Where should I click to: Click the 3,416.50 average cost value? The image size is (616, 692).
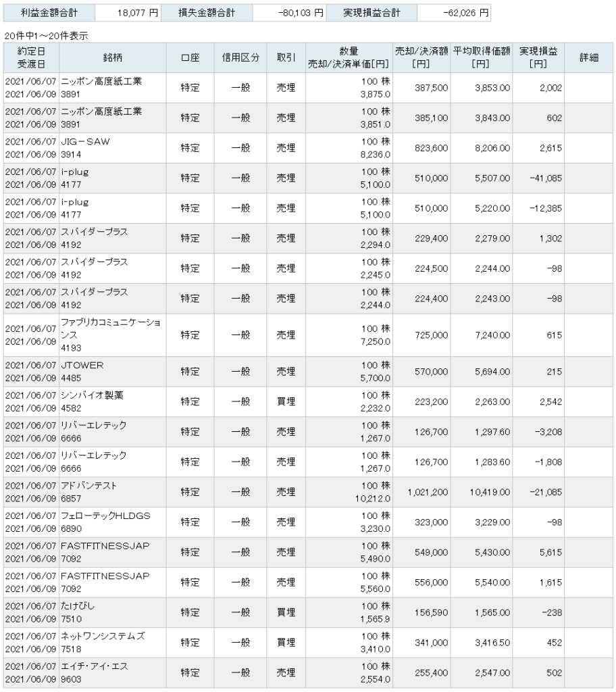point(492,643)
